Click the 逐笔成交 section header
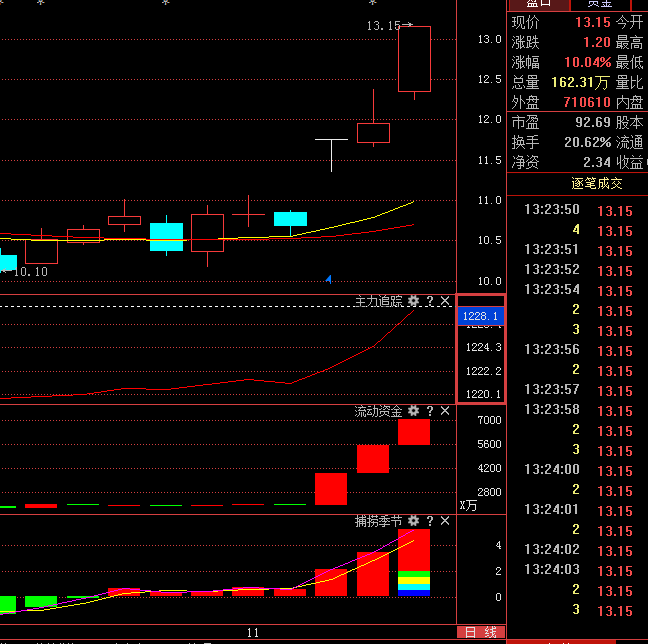Screen dimensions: 648x644 (597, 184)
